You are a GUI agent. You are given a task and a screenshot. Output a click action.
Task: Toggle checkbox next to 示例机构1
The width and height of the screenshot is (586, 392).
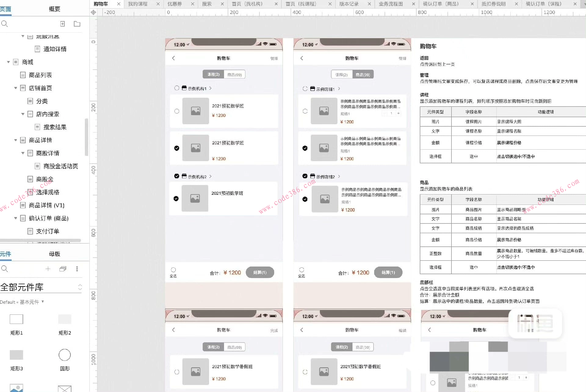click(177, 88)
